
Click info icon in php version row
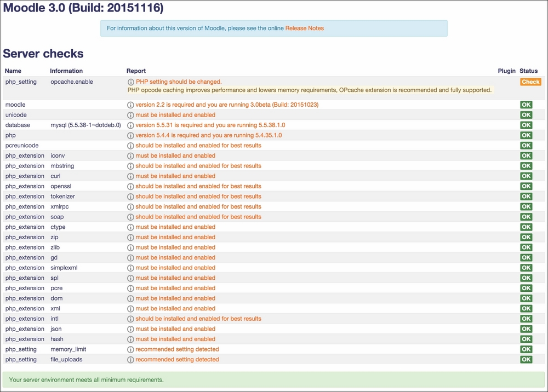point(130,135)
